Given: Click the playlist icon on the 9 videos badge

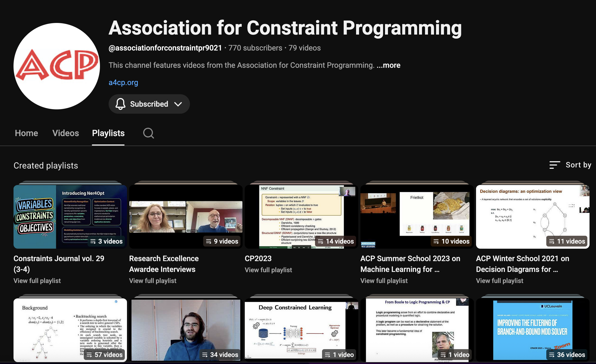Looking at the screenshot, I should 209,241.
